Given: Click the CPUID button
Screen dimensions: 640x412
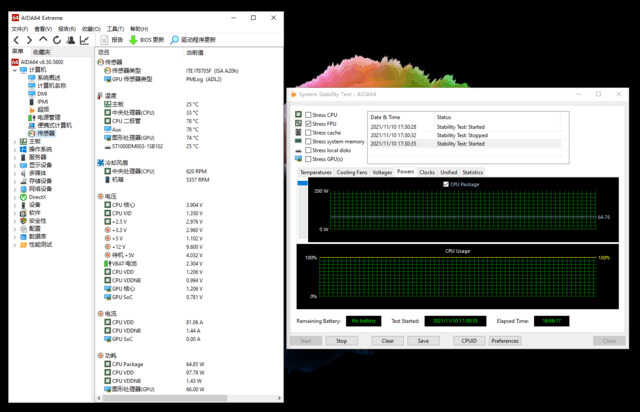Looking at the screenshot, I should tap(469, 341).
